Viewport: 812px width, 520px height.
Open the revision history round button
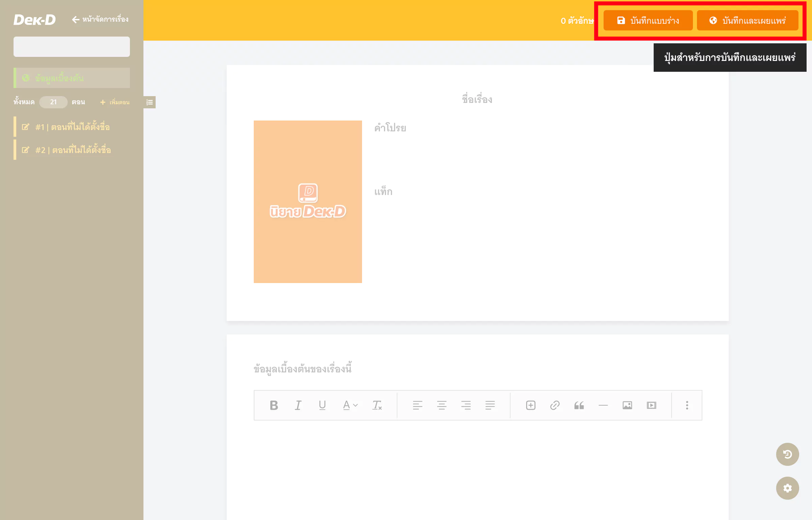(x=787, y=454)
